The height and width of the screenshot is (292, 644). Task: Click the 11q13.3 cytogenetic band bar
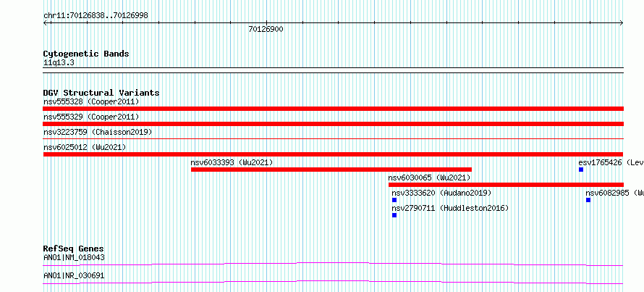pyautogui.click(x=333, y=70)
